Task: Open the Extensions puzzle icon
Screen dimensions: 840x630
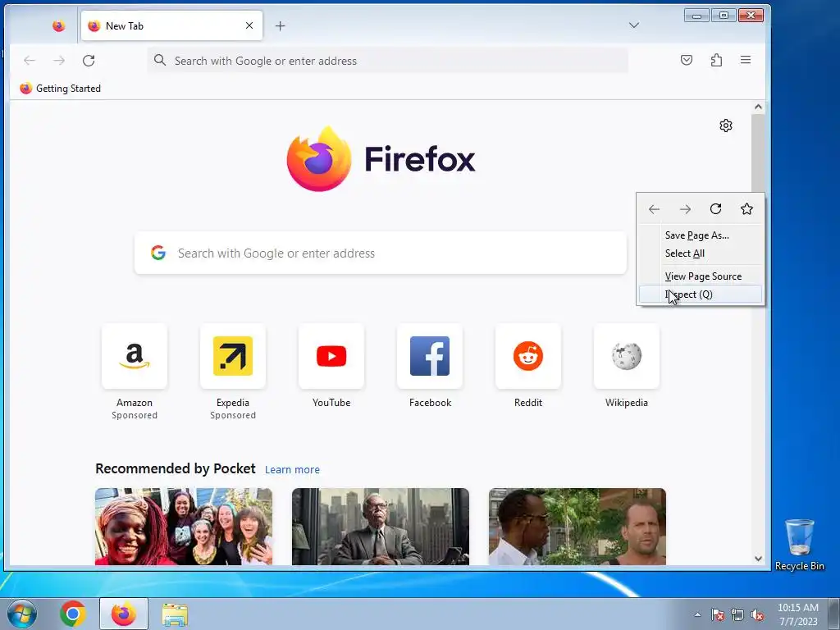Action: point(716,60)
